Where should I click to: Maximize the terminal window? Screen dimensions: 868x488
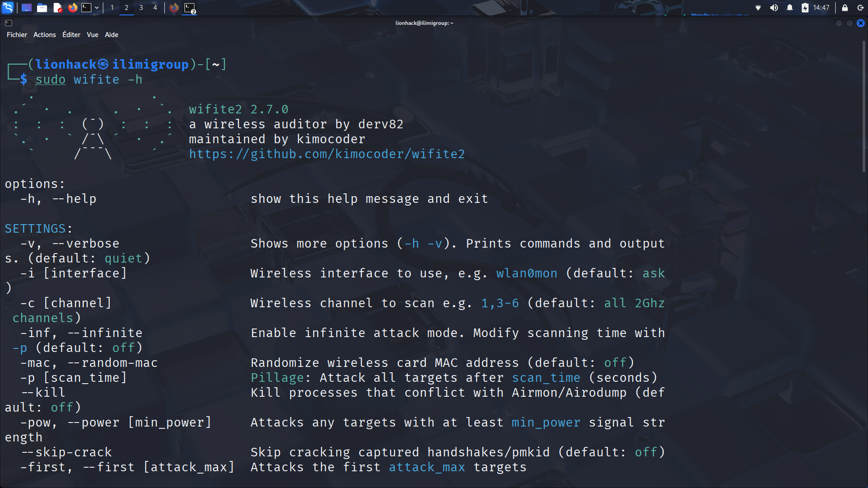[x=850, y=23]
